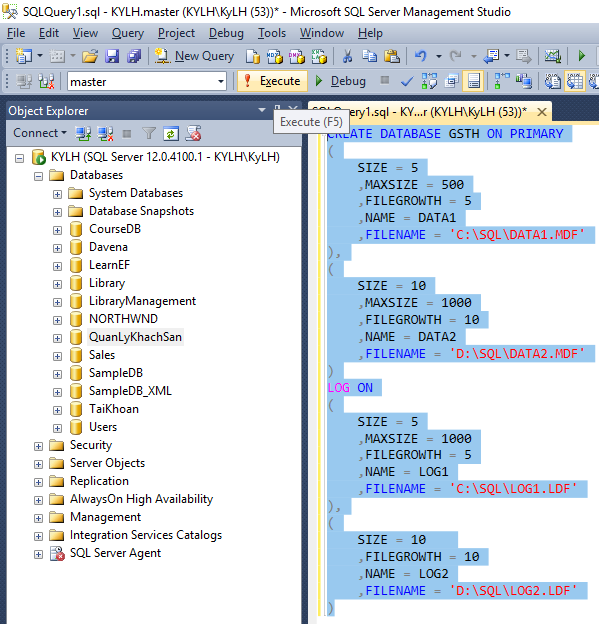Click Database Engine Query icon
The image size is (599, 624).
click(x=252, y=56)
